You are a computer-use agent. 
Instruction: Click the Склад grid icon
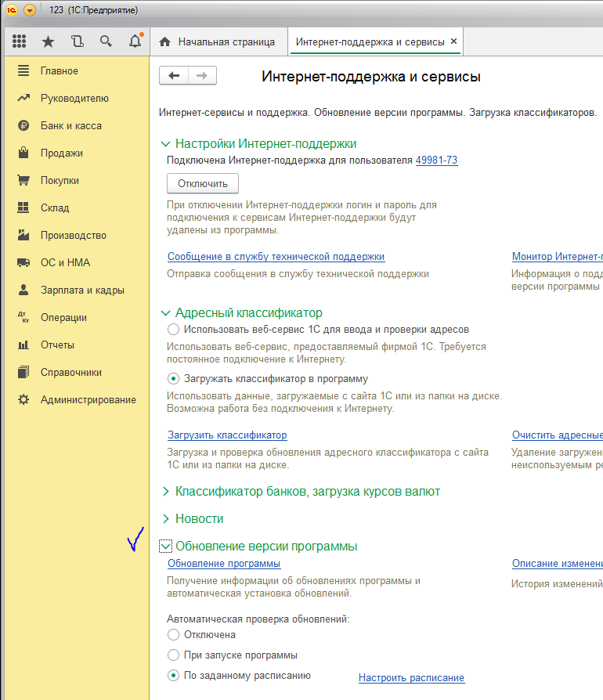[23, 207]
